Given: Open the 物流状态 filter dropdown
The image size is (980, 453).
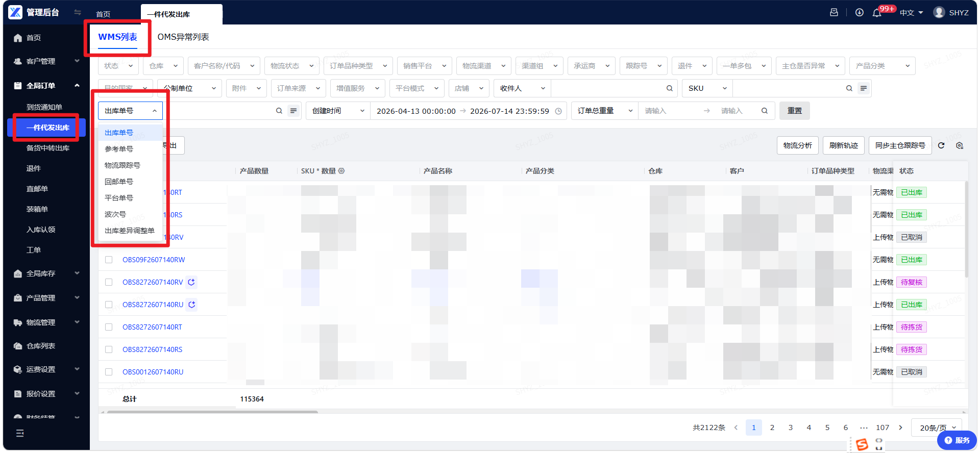Looking at the screenshot, I should tap(291, 66).
